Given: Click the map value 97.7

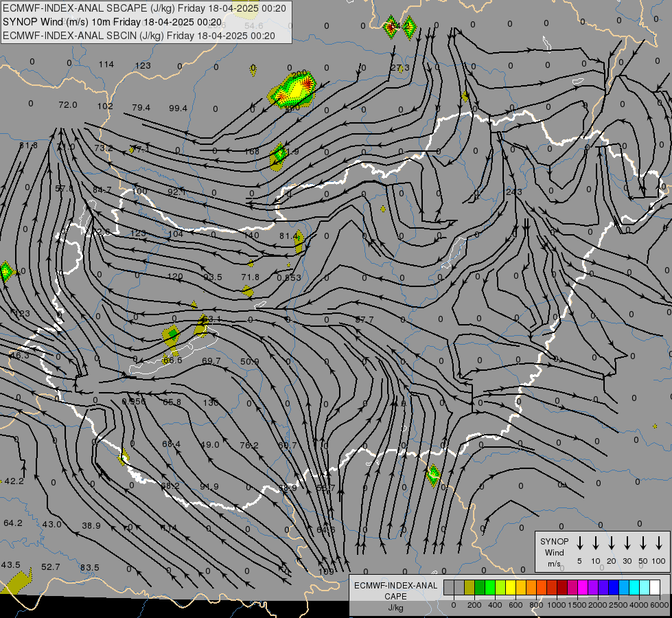Looking at the screenshot, I should click(x=364, y=319).
